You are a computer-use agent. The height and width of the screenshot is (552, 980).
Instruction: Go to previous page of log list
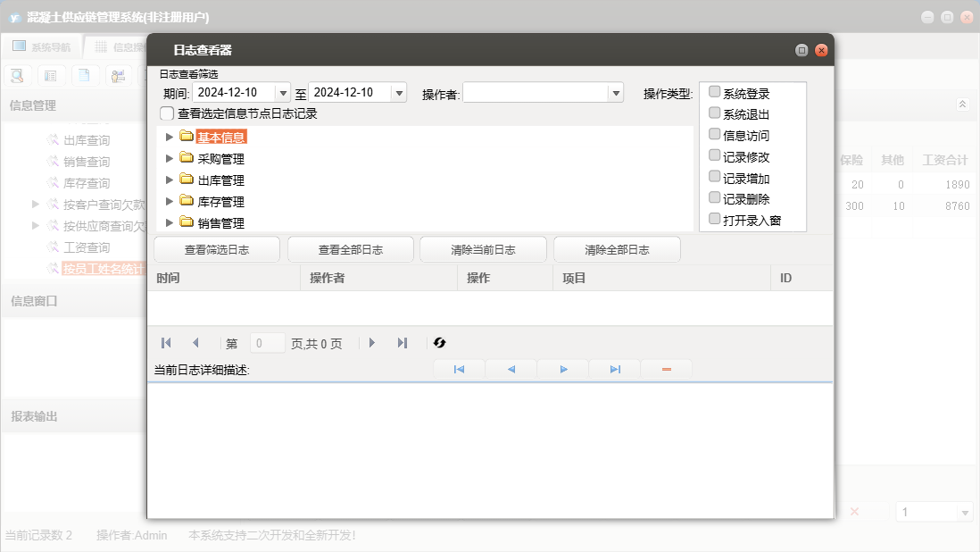(195, 343)
